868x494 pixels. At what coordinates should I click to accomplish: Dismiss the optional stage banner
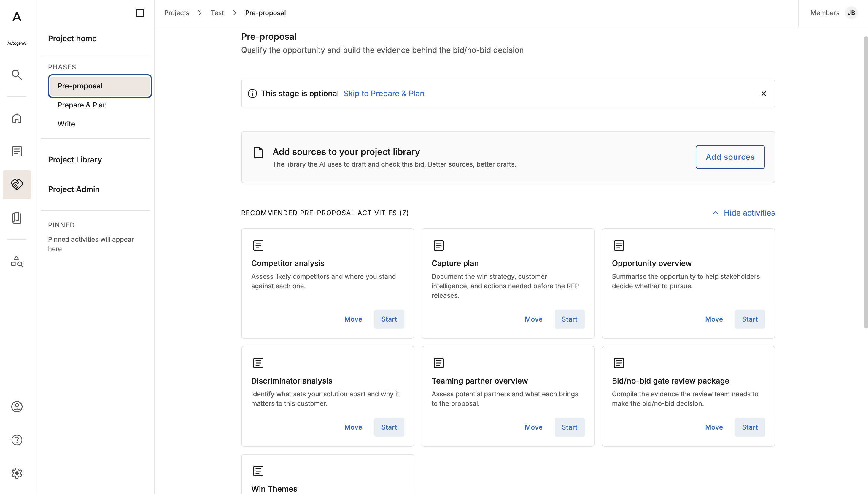tap(763, 93)
